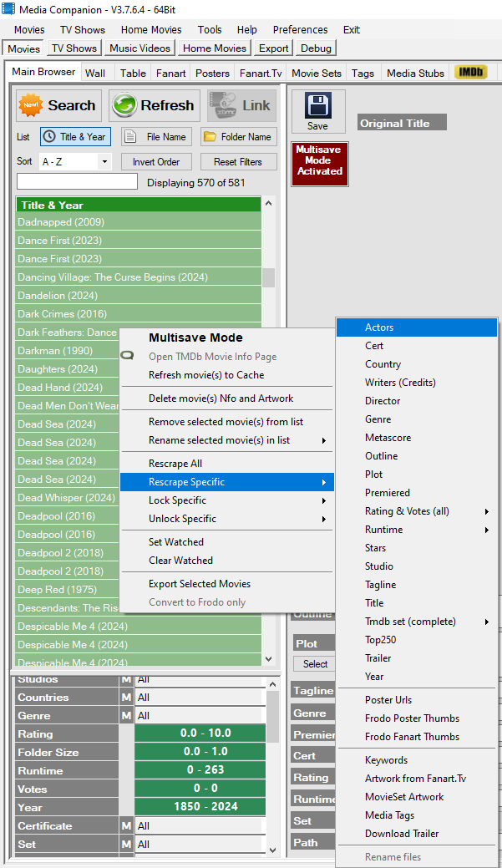
Task: Click the Runtime 0 - 263 range filter
Action: (200, 769)
